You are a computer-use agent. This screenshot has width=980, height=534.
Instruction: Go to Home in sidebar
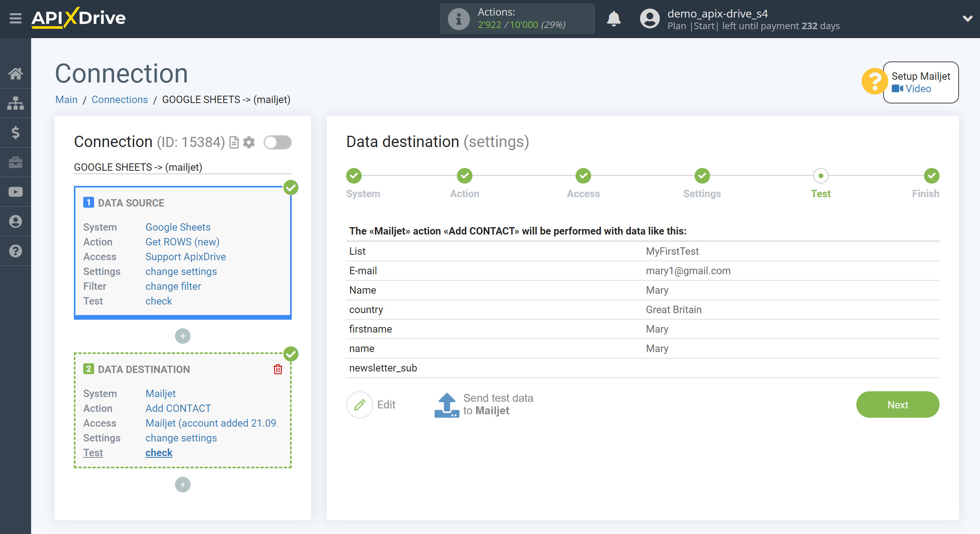[x=16, y=74]
